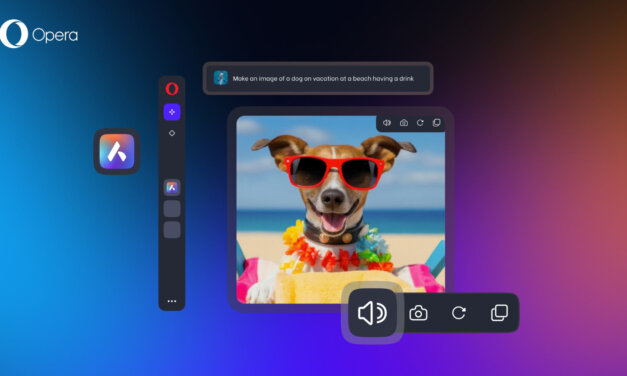This screenshot has height=376, width=627.
Task: Click the avatar icon in the prompt bar
Action: pyautogui.click(x=221, y=78)
